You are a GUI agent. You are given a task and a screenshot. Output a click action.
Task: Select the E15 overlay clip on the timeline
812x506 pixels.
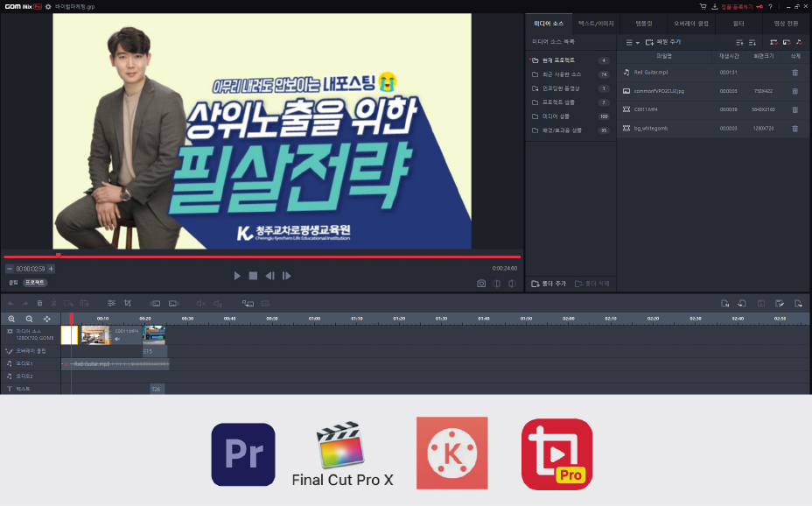coord(154,351)
